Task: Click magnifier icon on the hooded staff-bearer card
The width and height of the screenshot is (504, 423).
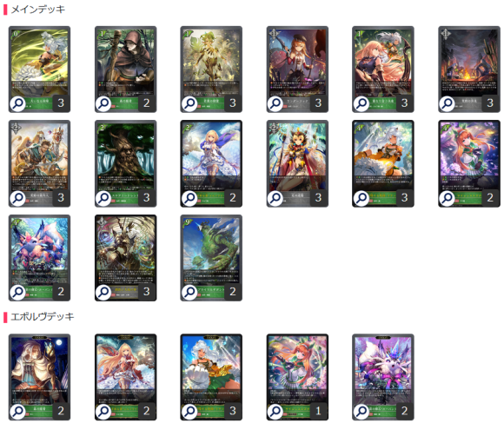Action: [x=103, y=103]
